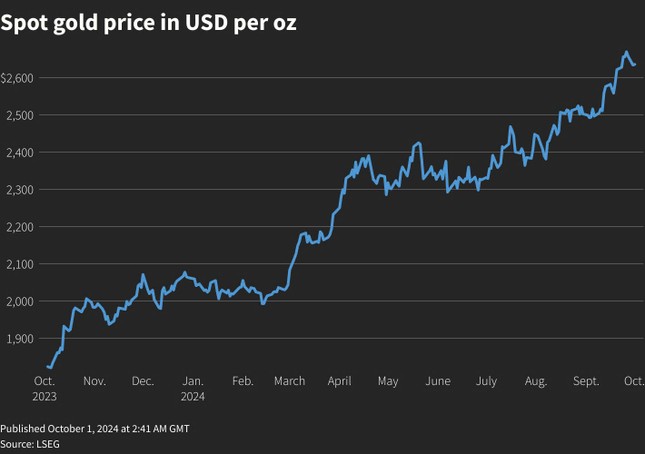Click the 2,100 y-axis label
The height and width of the screenshot is (454, 645).
(x=19, y=264)
